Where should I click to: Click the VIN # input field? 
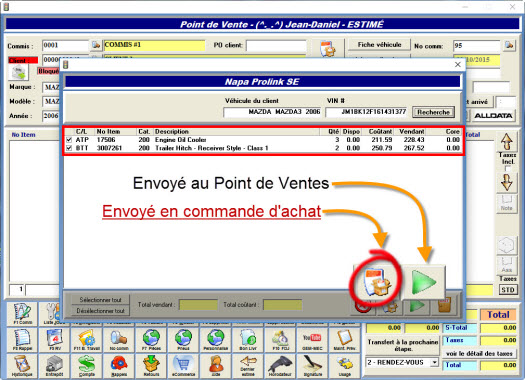point(367,112)
